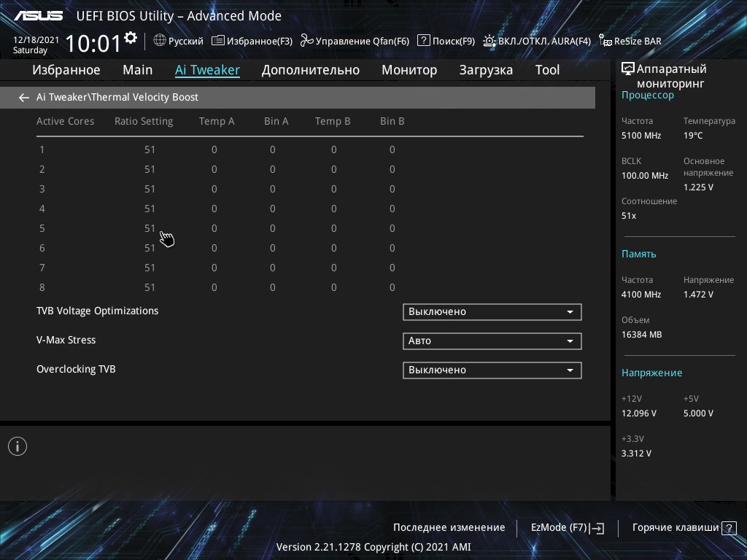Click the 12.096 V reading
The height and width of the screenshot is (560, 747).
[639, 413]
